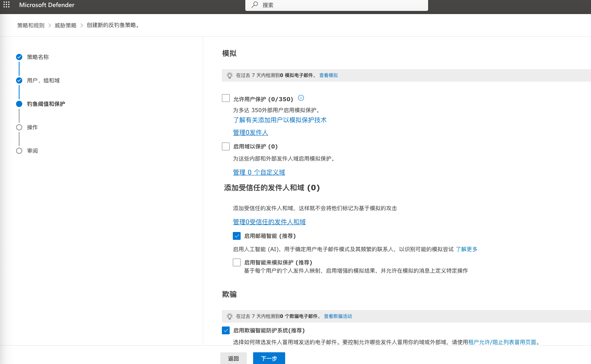This screenshot has height=364, width=591.
Task: Click the completed 策略名称 step circle
Action: (19, 57)
